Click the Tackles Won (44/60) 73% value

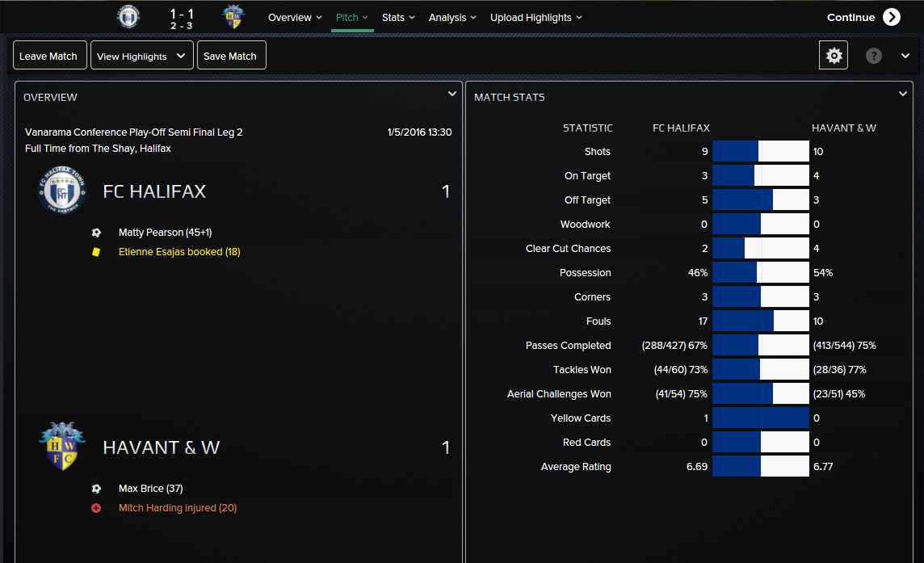tap(681, 370)
